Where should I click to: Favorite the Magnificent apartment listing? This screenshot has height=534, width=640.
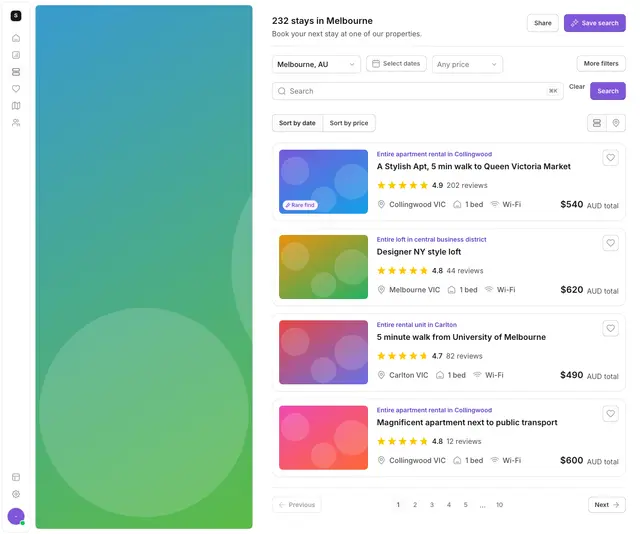tap(610, 414)
